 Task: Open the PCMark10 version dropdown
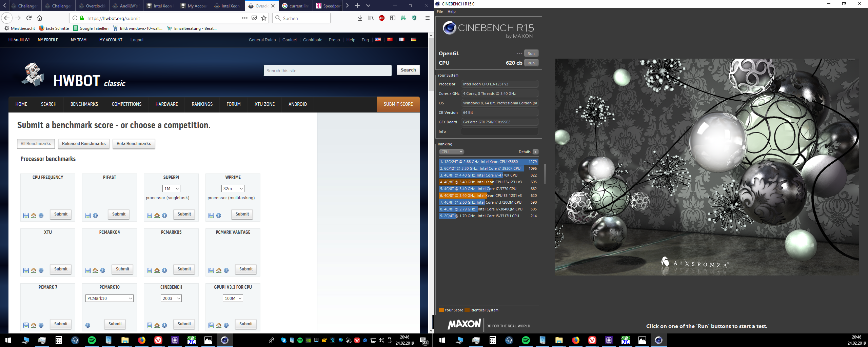tap(110, 298)
